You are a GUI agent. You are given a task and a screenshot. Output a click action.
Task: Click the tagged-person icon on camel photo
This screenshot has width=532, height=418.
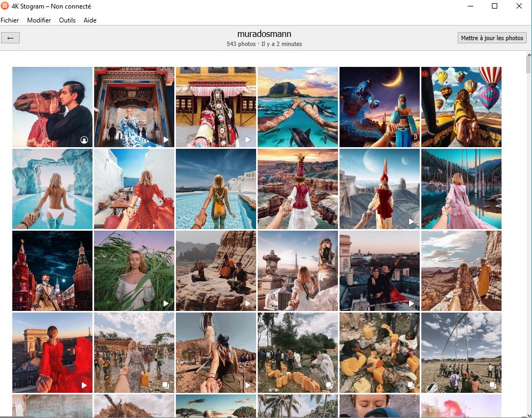pyautogui.click(x=84, y=140)
